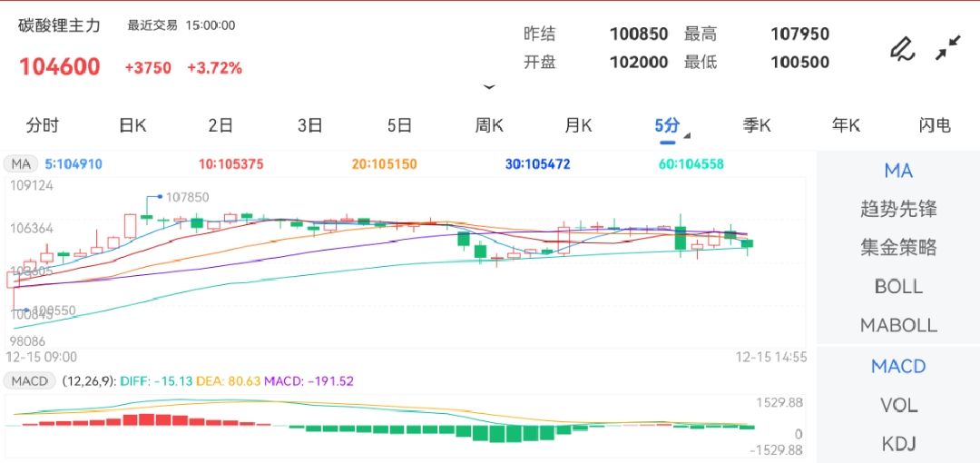
Task: Select MABOLL indicator
Action: pos(898,325)
